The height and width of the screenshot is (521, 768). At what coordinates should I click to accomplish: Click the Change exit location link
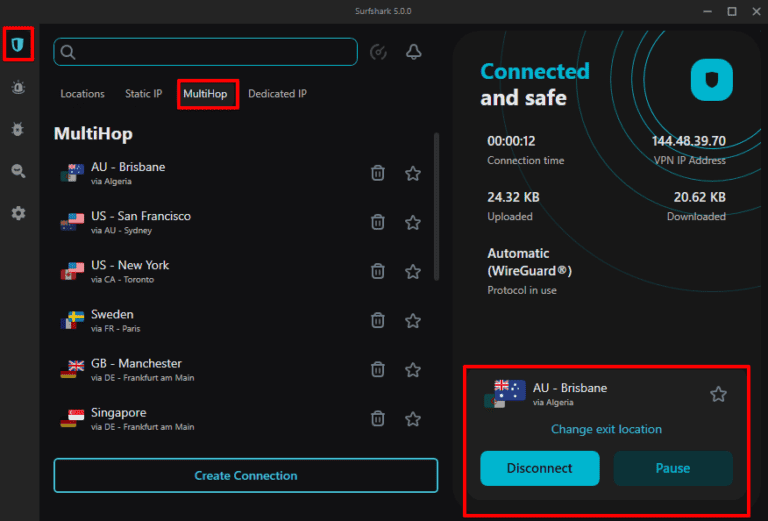tap(606, 429)
